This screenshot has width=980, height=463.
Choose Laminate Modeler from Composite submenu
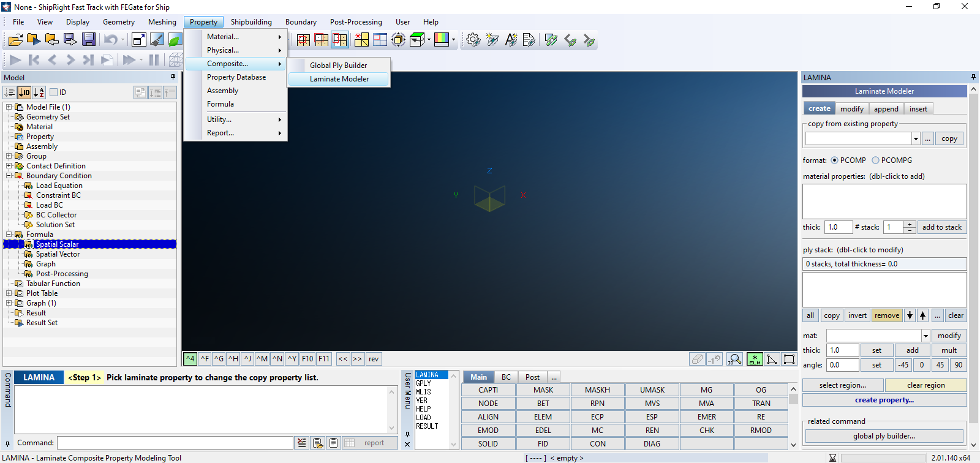[339, 79]
